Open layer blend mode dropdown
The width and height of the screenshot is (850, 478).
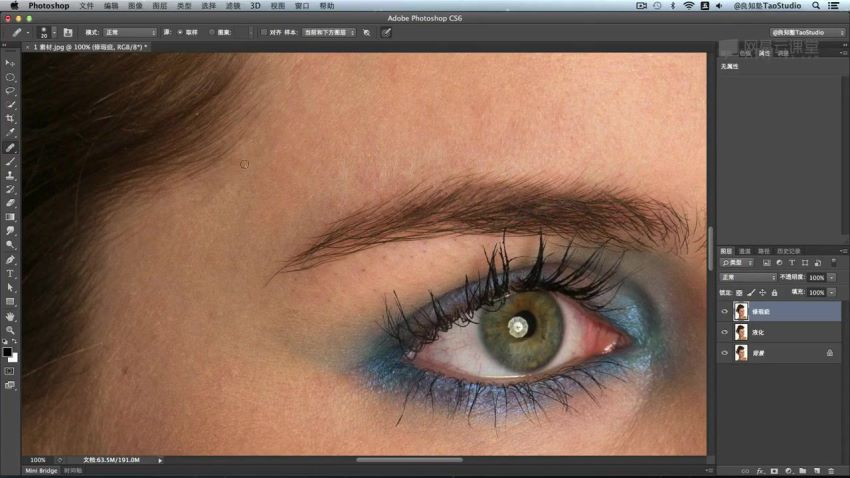[x=749, y=277]
